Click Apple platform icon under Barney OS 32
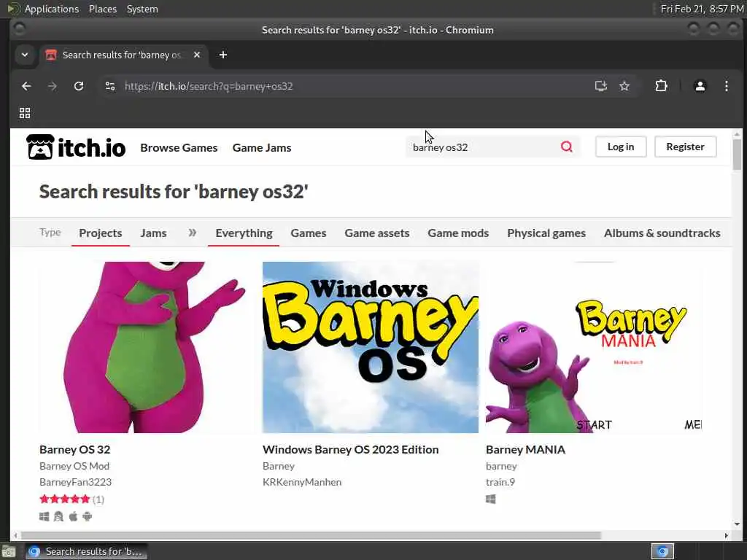Screen dimensions: 747x560 (x=73, y=516)
